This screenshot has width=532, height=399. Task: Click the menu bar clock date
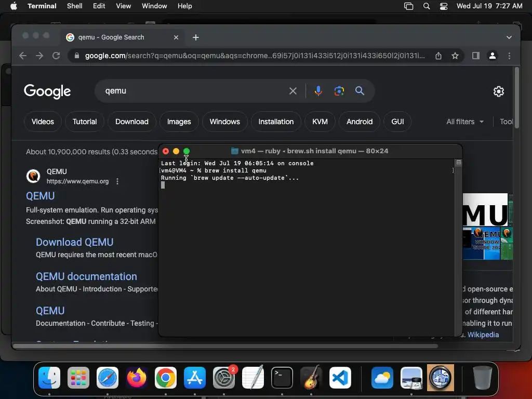(x=489, y=6)
